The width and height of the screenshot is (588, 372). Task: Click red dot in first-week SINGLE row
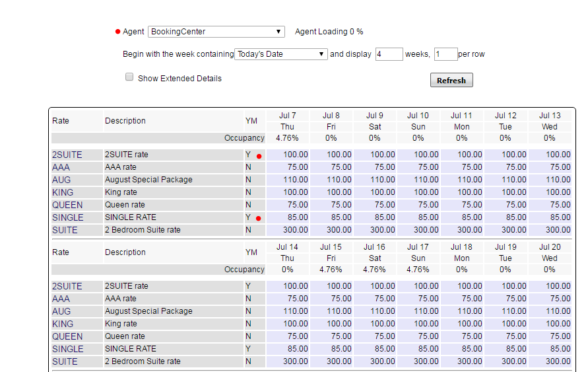point(259,219)
